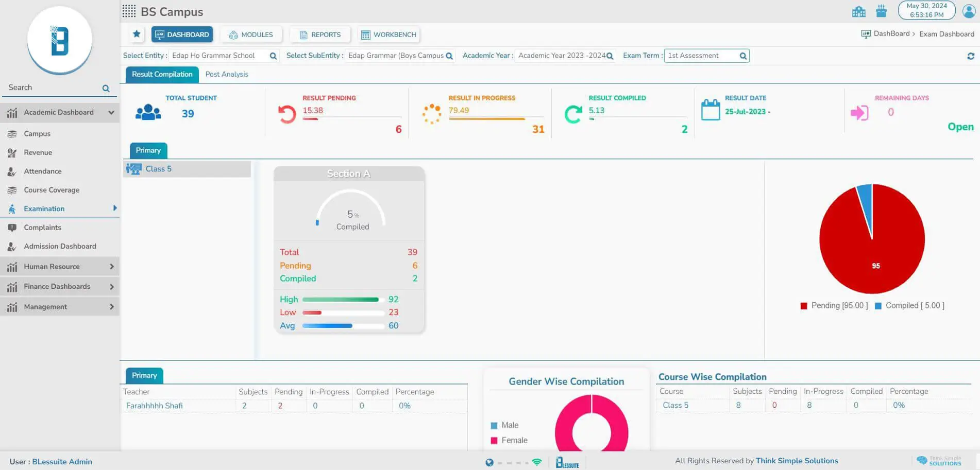Open the user profile avatar icon
980x470 pixels.
(969, 11)
